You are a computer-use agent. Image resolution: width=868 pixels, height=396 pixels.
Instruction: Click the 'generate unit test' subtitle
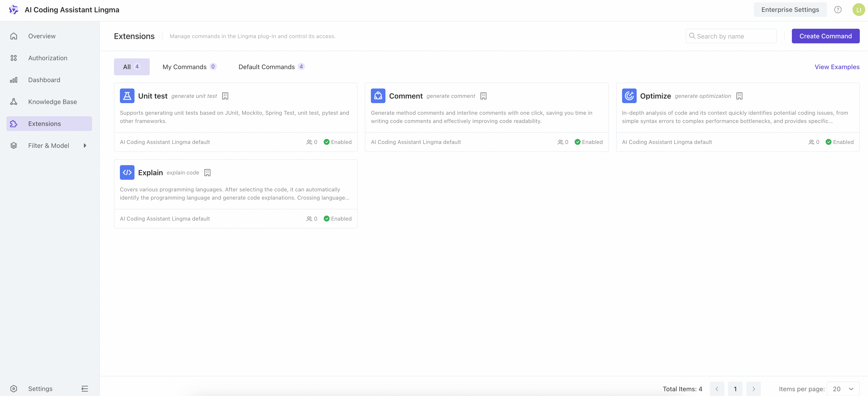point(194,96)
